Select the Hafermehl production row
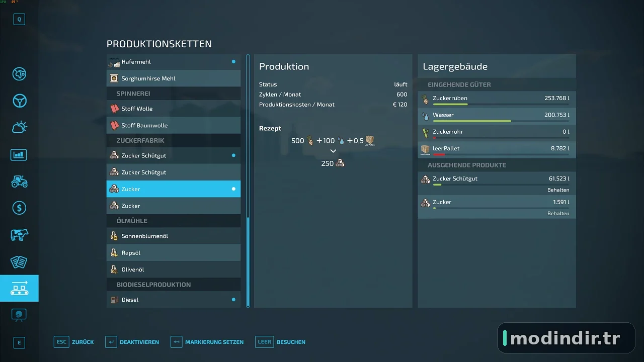The image size is (644, 362). point(174,62)
